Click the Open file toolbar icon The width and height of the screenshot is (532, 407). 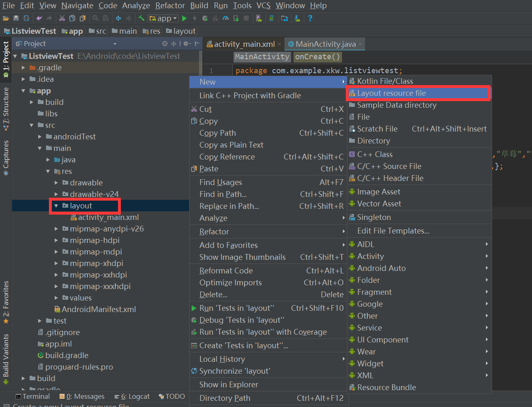pyautogui.click(x=5, y=18)
